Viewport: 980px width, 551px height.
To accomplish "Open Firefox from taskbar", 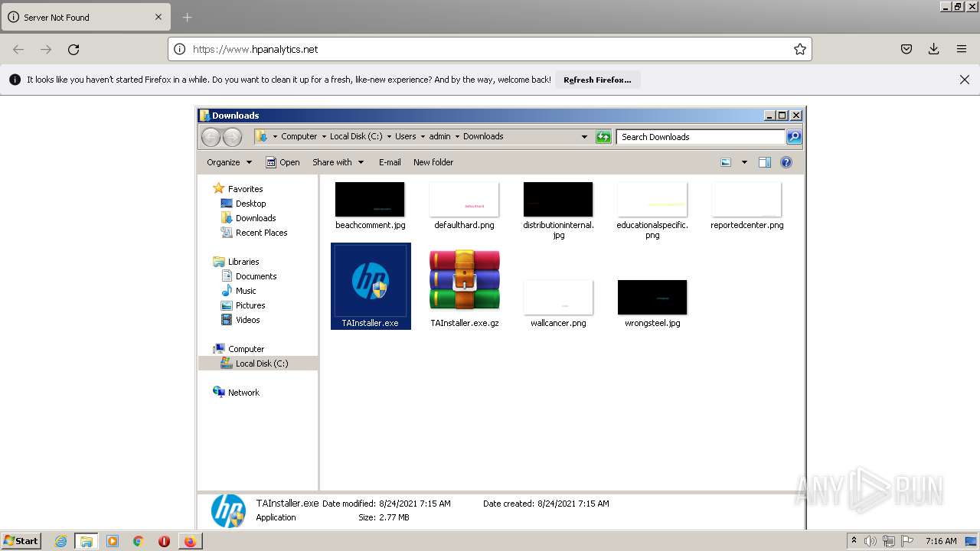I will [x=189, y=541].
